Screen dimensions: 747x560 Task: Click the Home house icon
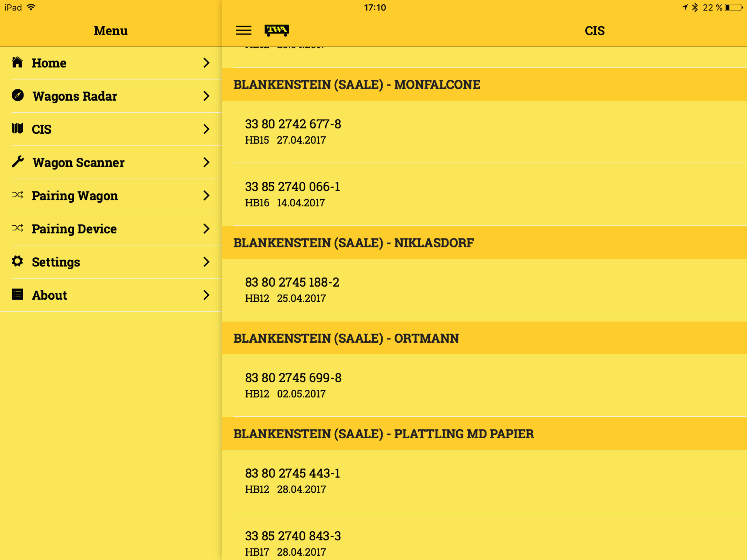coord(17,62)
